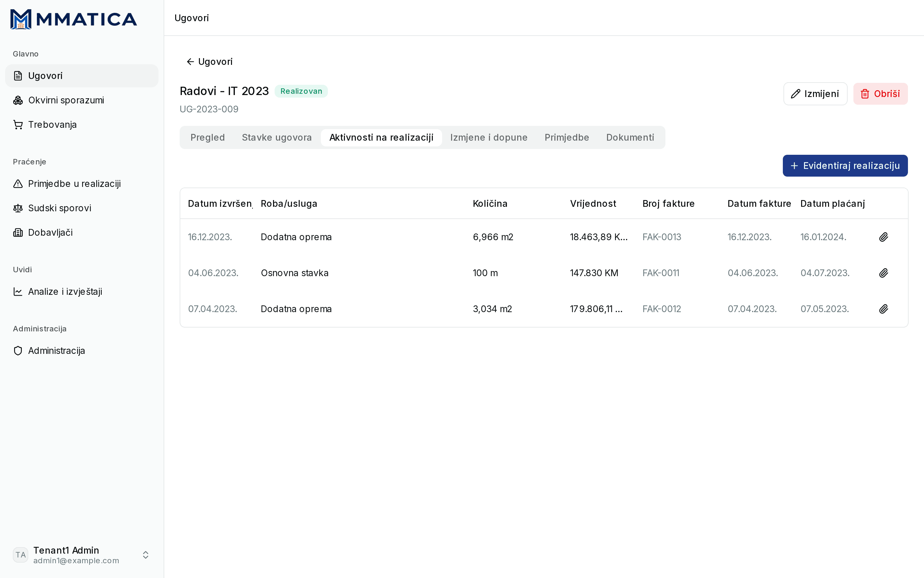Open Administracija page
Screen dimensions: 924x578
click(x=82, y=351)
